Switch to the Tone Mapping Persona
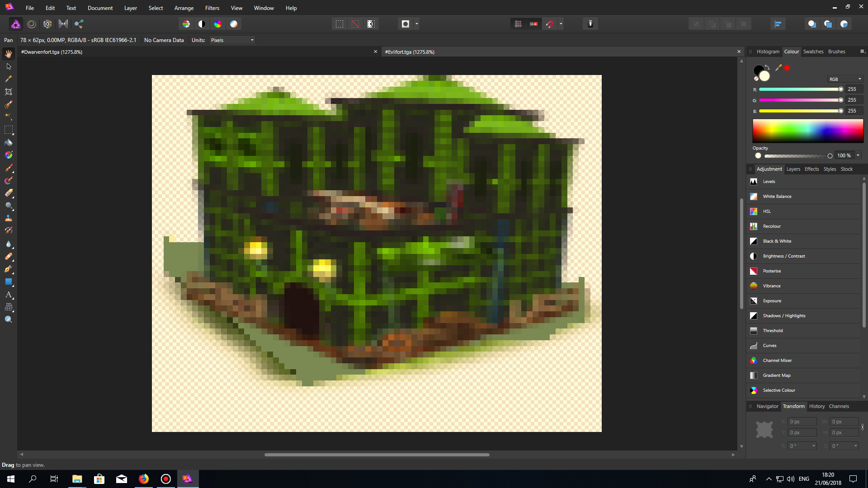 pyautogui.click(x=63, y=24)
